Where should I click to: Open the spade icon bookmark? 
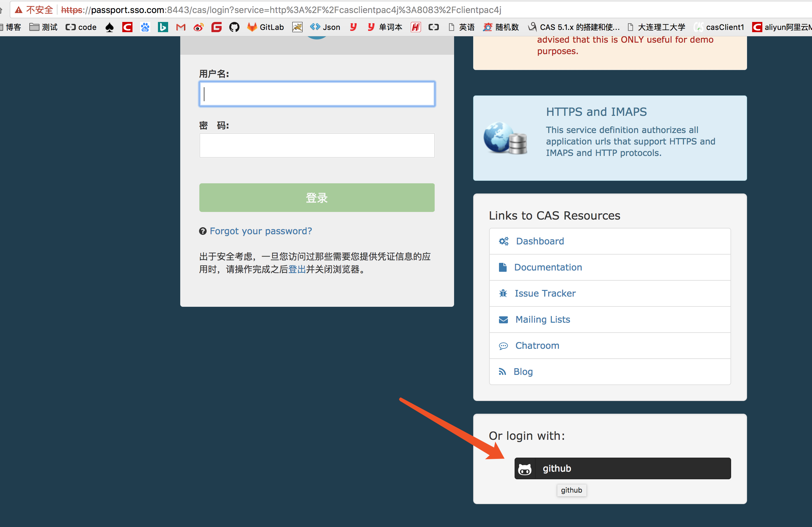tap(110, 27)
